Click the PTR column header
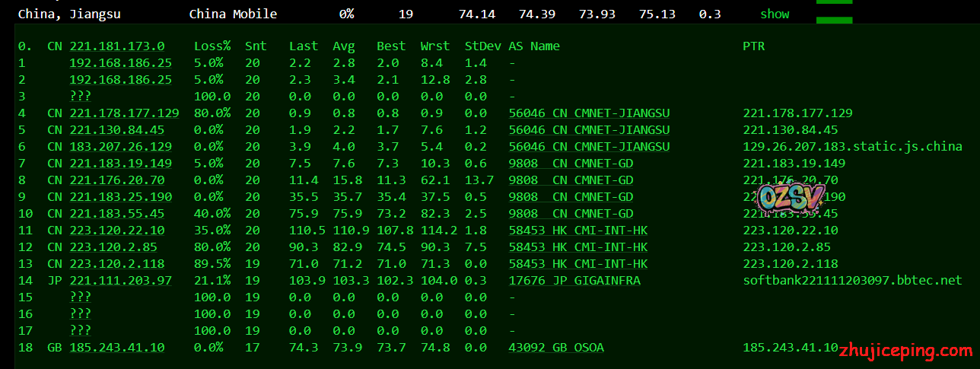The image size is (980, 369). [x=753, y=46]
